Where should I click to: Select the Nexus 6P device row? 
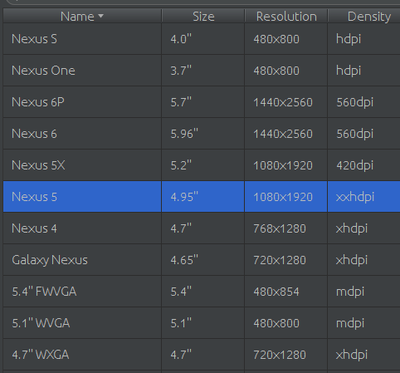[202, 102]
